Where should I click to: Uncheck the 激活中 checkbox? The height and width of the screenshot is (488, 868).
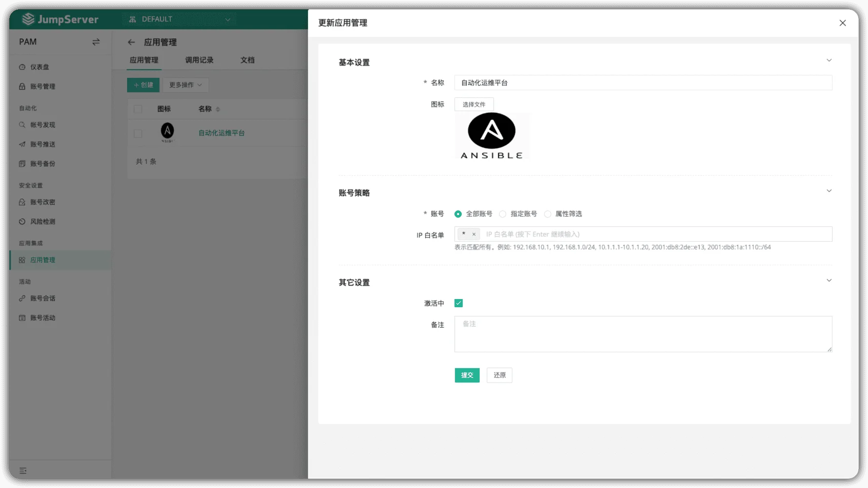point(459,303)
